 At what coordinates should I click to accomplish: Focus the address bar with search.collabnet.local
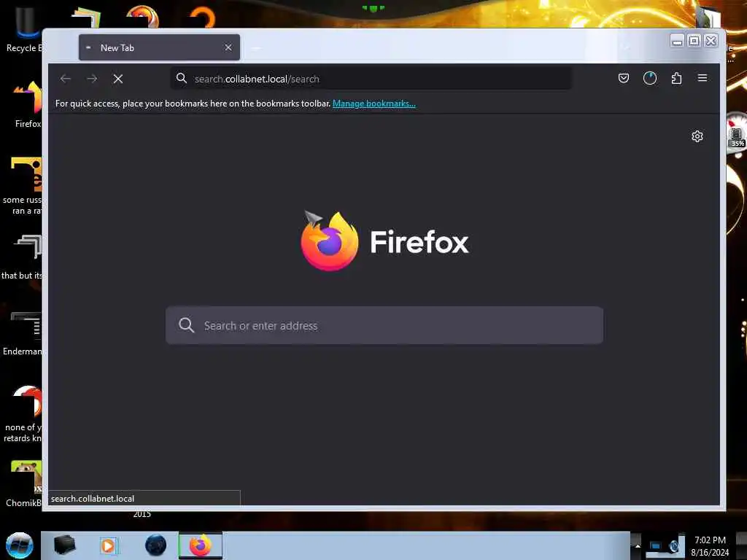[x=371, y=79]
